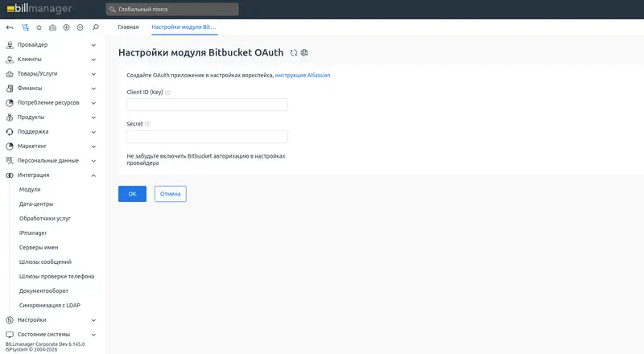Collapse the Интеграция section chevron

[93, 175]
